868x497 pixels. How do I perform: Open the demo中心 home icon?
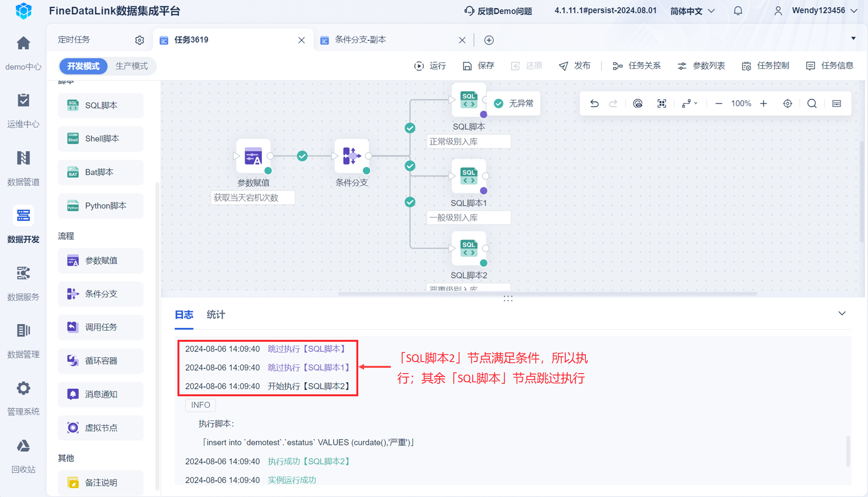tap(23, 43)
